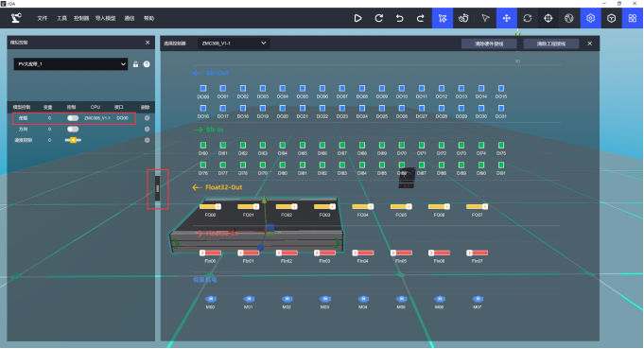Click the panel collapse handle between panels

(157, 188)
